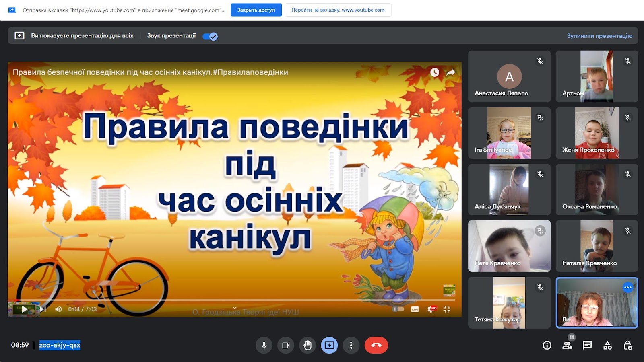
Task: Click Перейти на вкладку youtube button
Action: (338, 10)
